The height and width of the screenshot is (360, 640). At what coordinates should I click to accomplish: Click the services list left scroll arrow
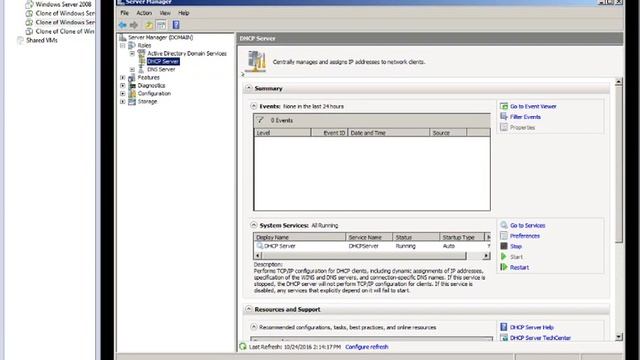pyautogui.click(x=258, y=256)
